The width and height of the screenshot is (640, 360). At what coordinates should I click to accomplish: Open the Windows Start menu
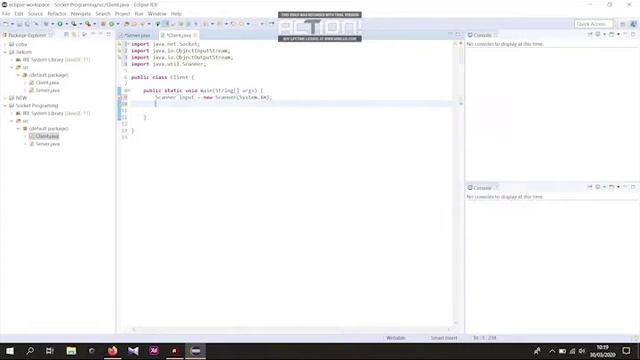(10, 351)
